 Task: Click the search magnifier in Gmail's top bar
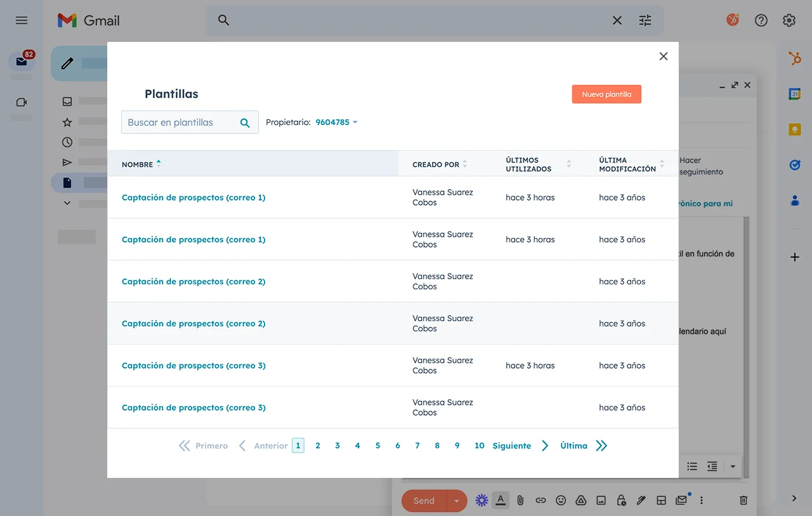[x=223, y=20]
